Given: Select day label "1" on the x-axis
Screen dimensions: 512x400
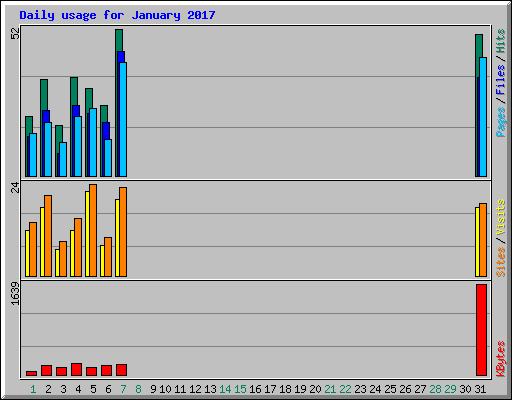Looking at the screenshot, I should click(x=33, y=389).
